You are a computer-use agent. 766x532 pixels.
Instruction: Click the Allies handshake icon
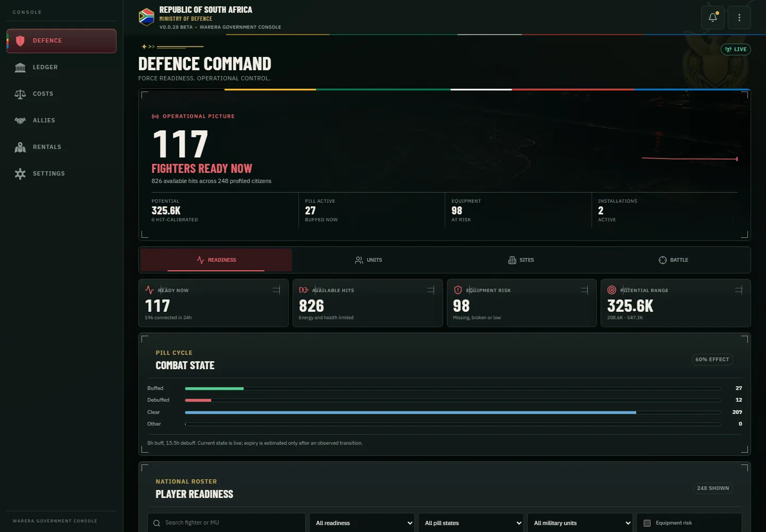pyautogui.click(x=20, y=121)
